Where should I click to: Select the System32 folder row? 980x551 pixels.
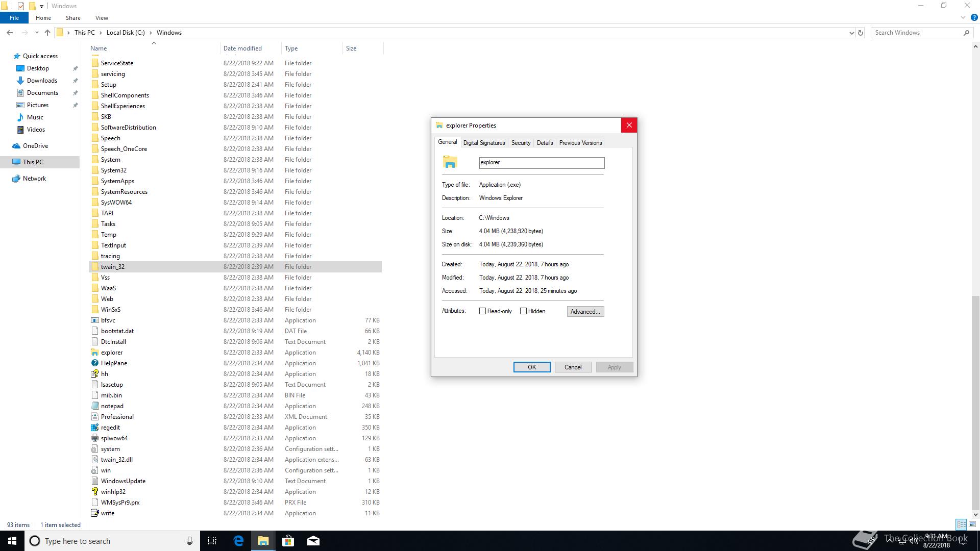235,170
